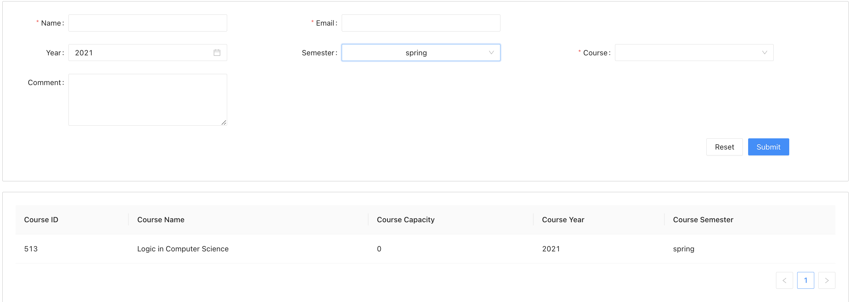This screenshot has width=868, height=302.
Task: Click the previous page arrow
Action: pos(785,280)
